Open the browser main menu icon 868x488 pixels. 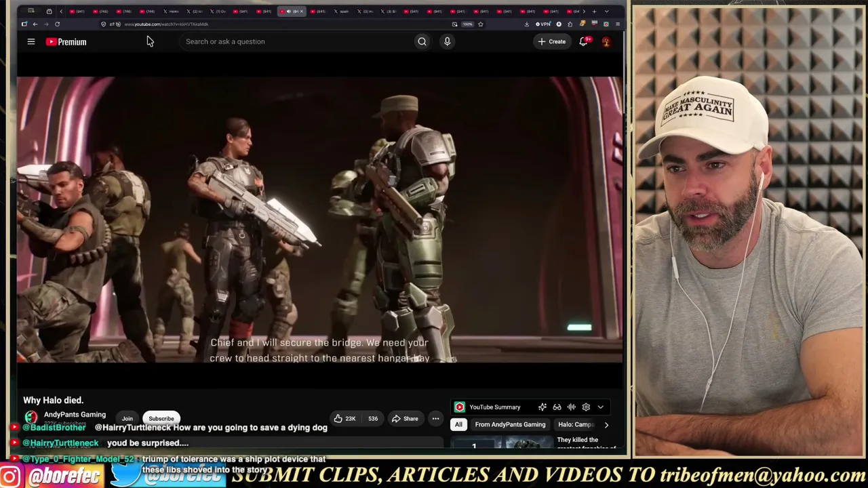pos(617,24)
